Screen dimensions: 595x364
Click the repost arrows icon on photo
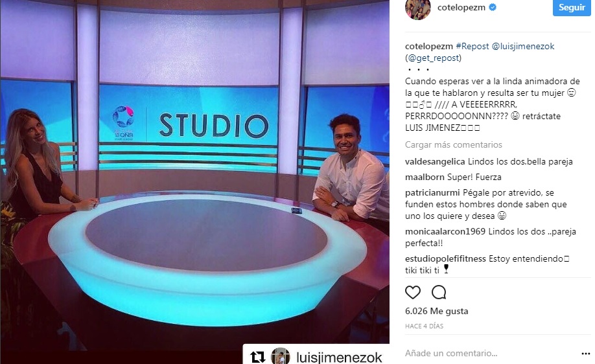pos(257,357)
